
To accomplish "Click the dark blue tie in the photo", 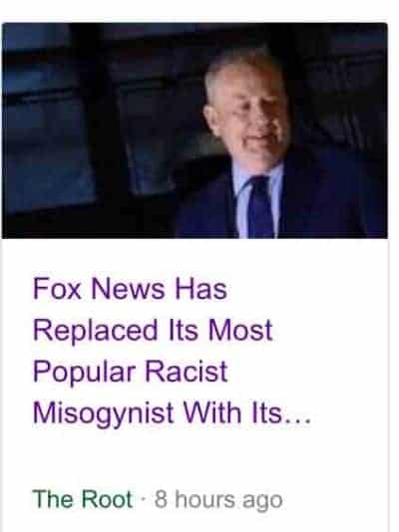I will (260, 207).
